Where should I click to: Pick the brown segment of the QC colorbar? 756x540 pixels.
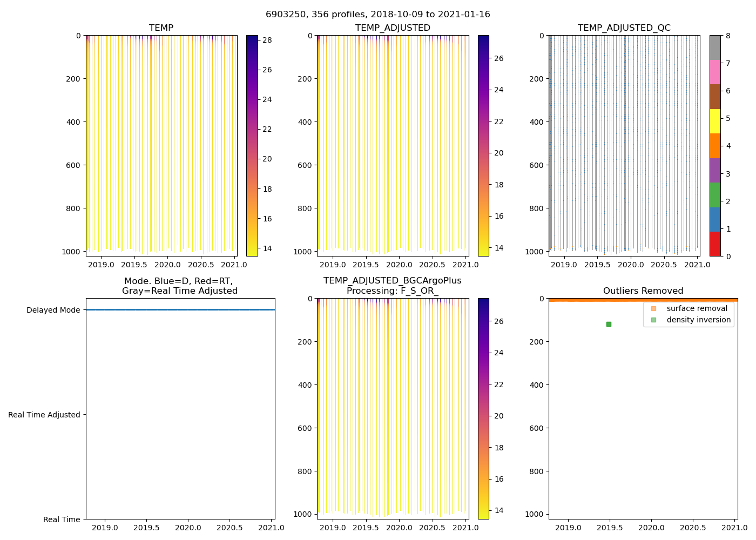715,97
